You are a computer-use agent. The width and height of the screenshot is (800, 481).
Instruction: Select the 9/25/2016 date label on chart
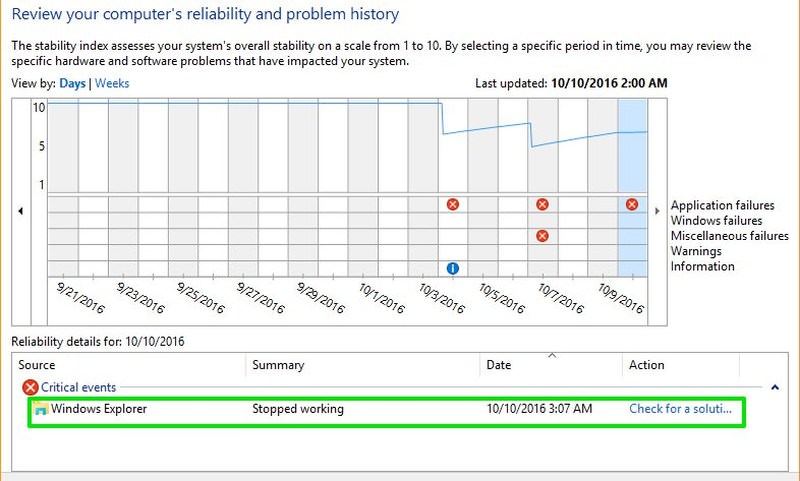[x=201, y=297]
